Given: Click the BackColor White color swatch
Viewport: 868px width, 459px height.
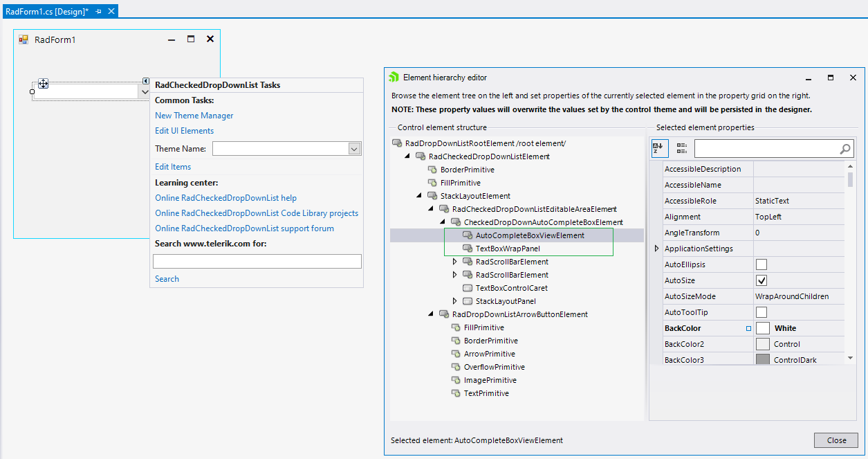Looking at the screenshot, I should pos(763,328).
